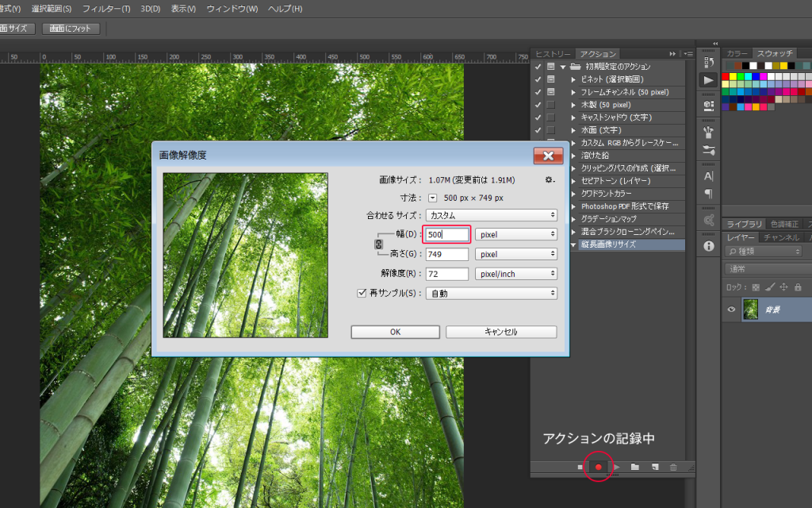Screen dimensions: 812x508
Task: Hide the 背景 layer with the eye icon
Action: coord(731,310)
